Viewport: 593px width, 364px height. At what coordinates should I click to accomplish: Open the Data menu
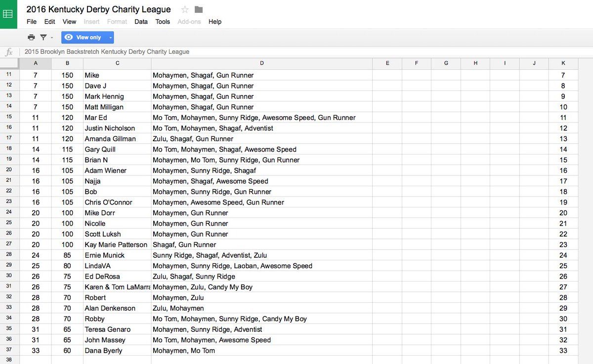click(x=141, y=22)
